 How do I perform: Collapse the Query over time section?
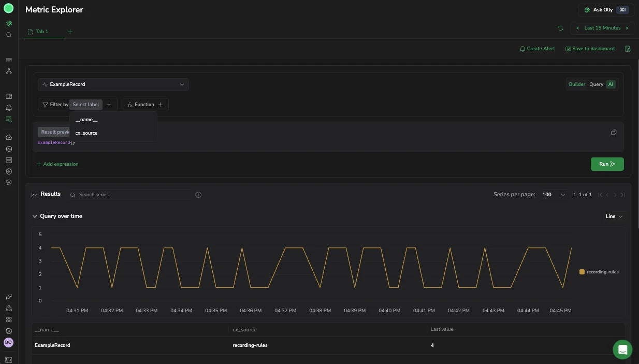pos(35,216)
